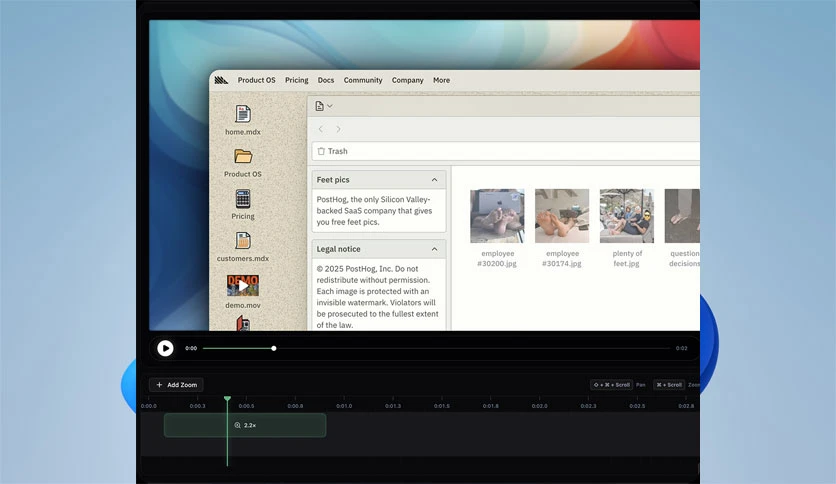Click the Add Zoom button
The image size is (836, 484).
176,385
